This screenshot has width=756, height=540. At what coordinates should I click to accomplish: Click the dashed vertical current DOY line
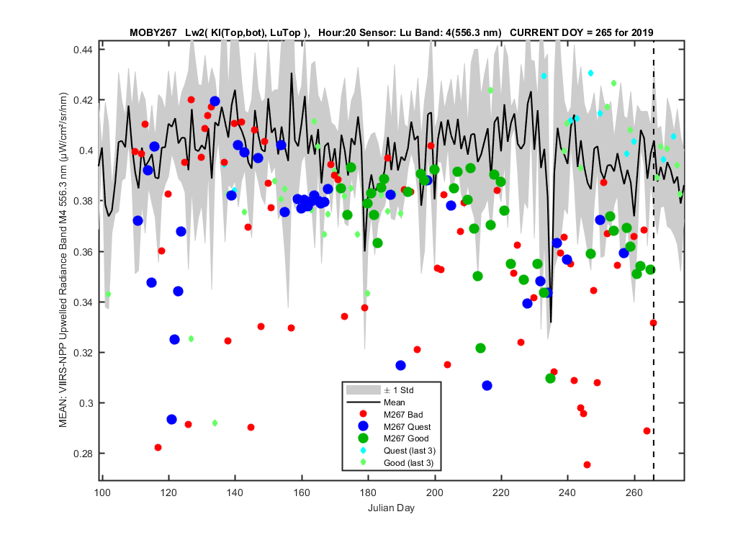(653, 261)
